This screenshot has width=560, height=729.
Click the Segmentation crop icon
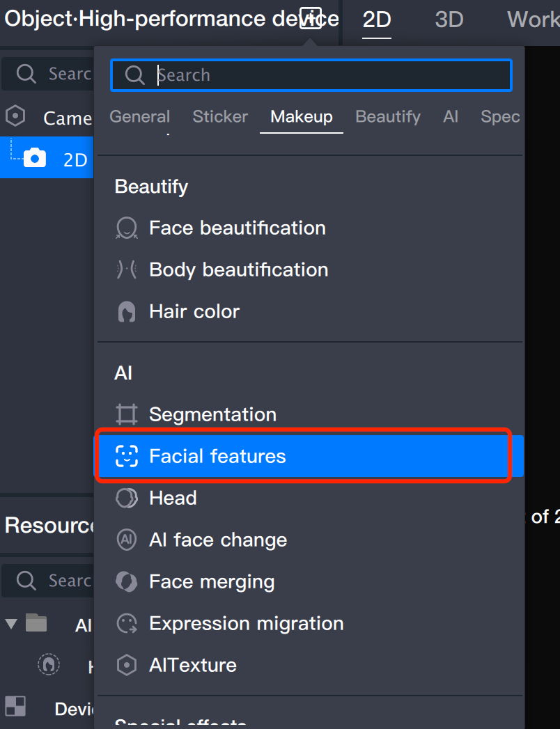[127, 415]
